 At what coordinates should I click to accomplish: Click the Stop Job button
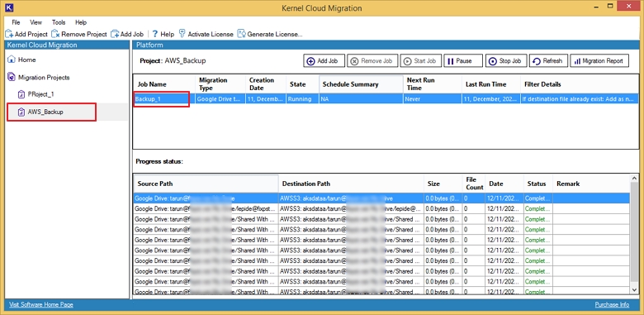click(506, 61)
